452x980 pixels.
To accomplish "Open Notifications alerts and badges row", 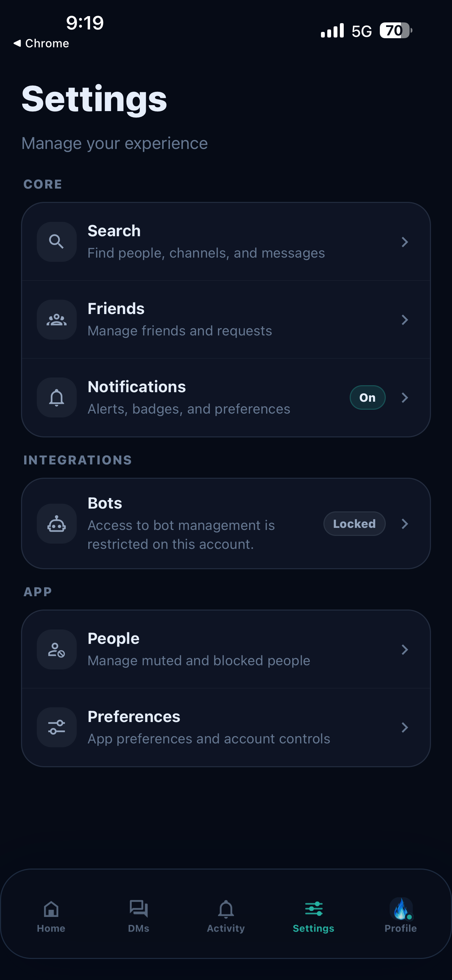I will (x=226, y=397).
